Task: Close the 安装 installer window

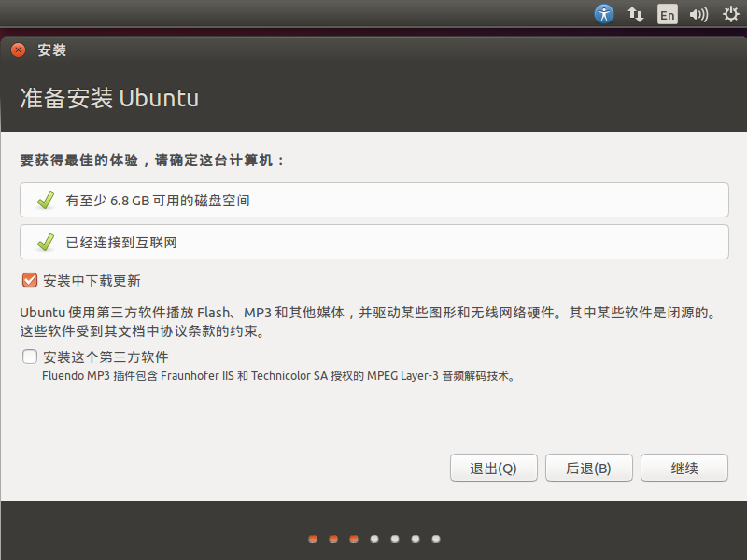Action: pyautogui.click(x=18, y=50)
